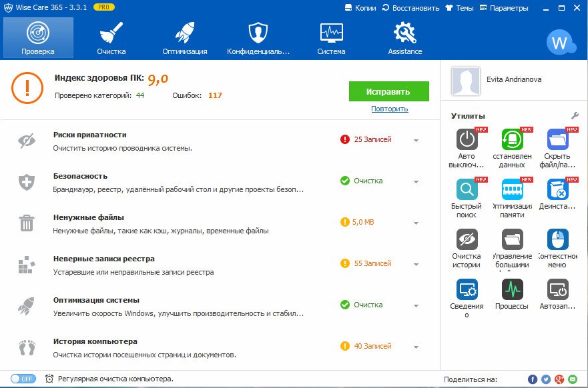Open Темы settings
The image size is (588, 388).
459,8
